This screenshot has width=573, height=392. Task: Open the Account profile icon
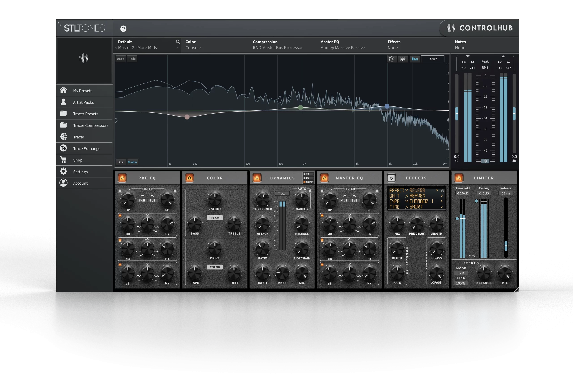point(63,183)
